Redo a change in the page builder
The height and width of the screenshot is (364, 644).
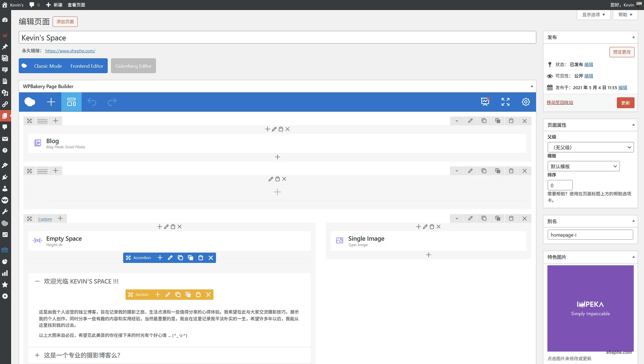tap(112, 102)
